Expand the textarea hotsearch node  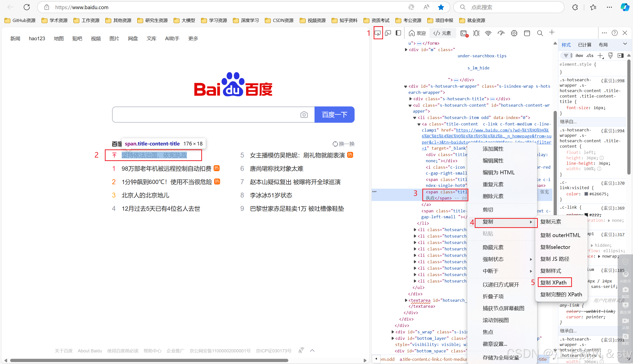click(x=406, y=300)
